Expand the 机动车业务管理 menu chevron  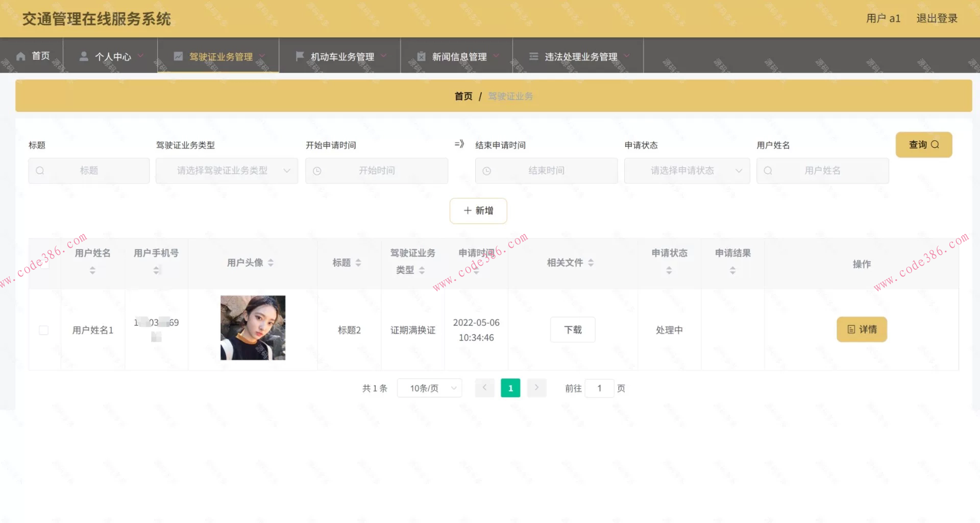coord(383,56)
